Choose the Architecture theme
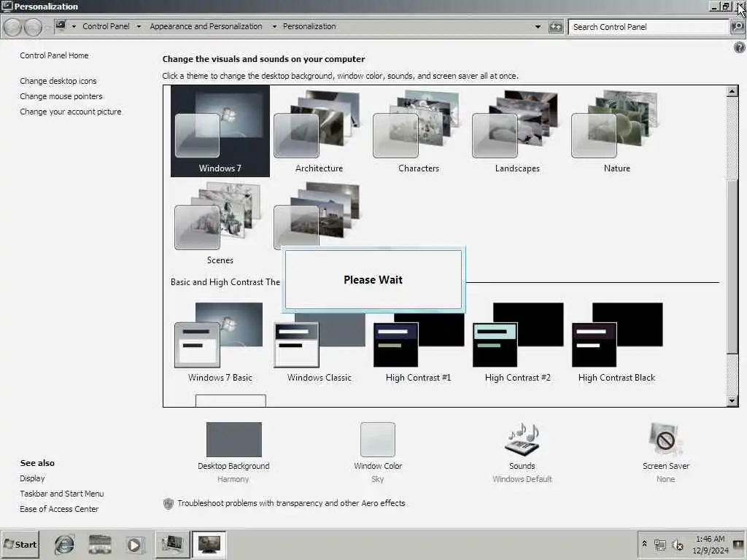The height and width of the screenshot is (560, 747). (x=319, y=131)
